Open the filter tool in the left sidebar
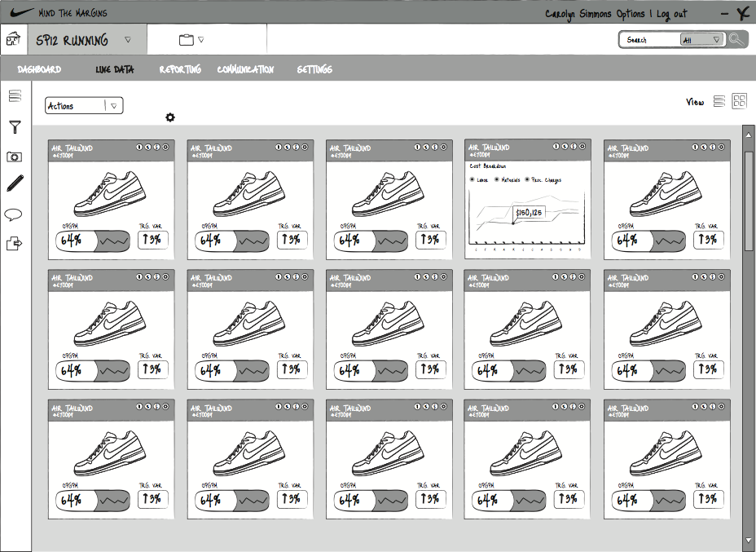 point(15,127)
